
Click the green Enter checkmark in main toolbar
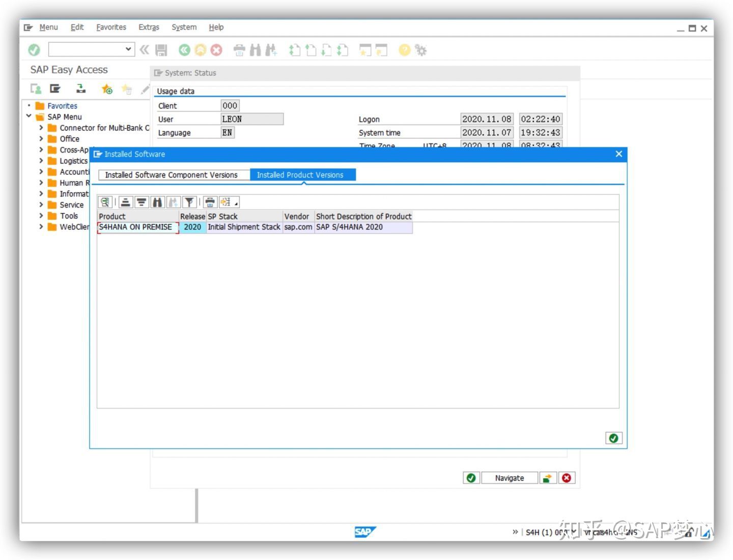(34, 50)
